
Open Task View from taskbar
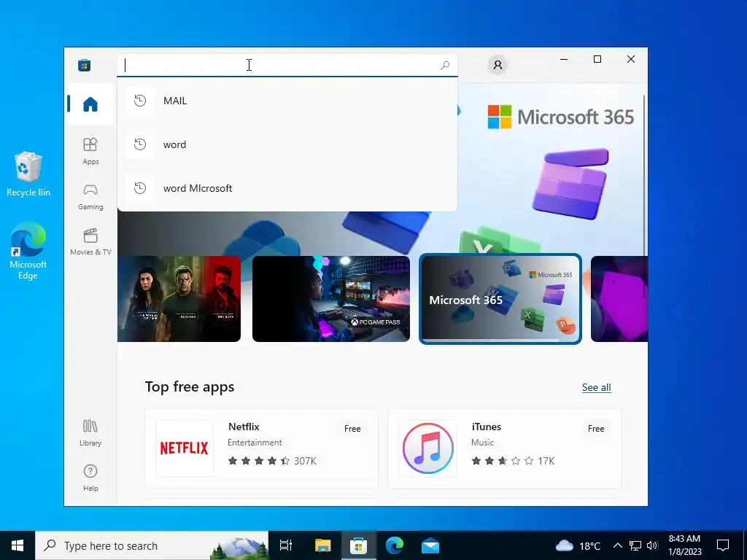(x=286, y=545)
